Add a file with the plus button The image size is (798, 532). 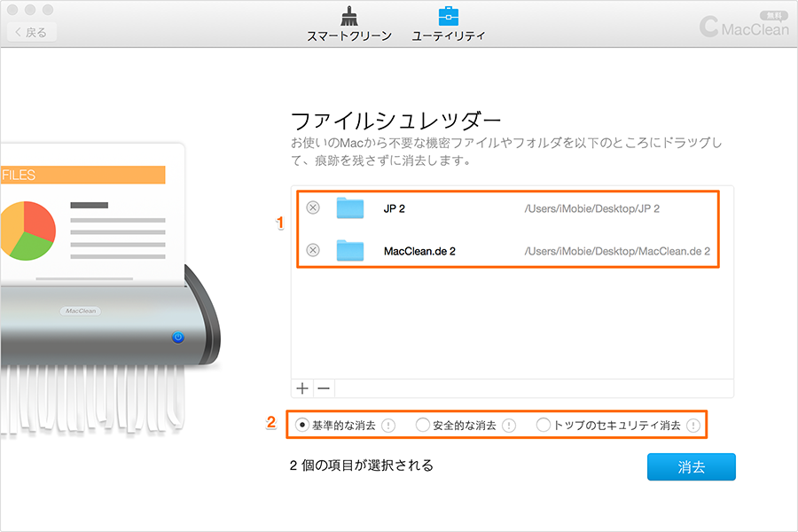pyautogui.click(x=302, y=388)
